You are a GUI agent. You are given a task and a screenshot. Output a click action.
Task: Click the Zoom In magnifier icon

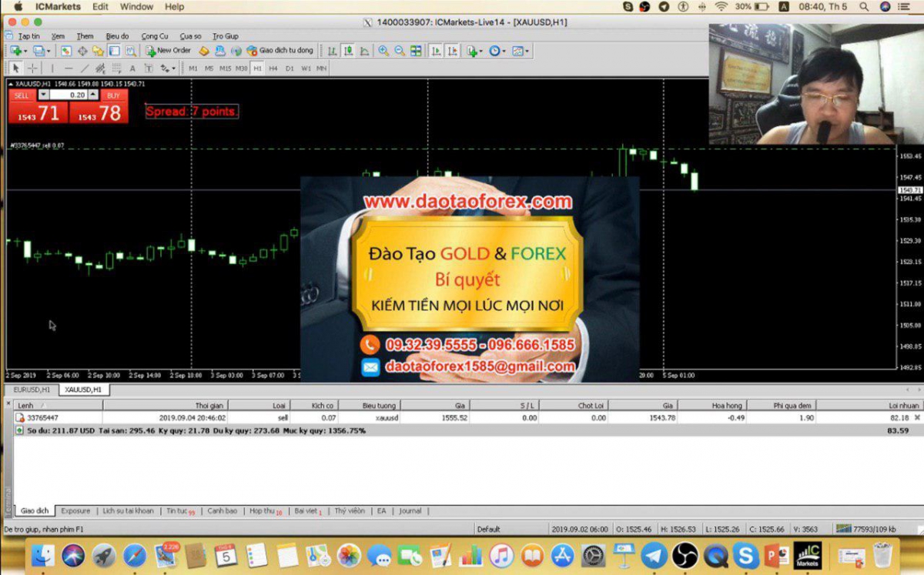[383, 51]
